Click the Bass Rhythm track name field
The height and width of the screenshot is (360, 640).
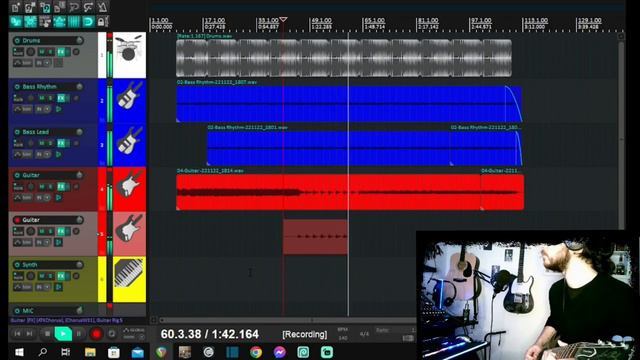(48, 87)
